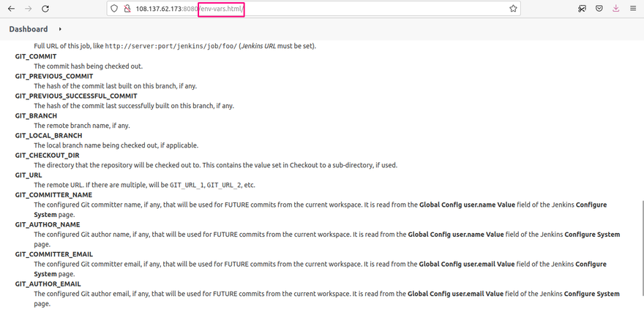
Task: Click the browser forward arrow
Action: pyautogui.click(x=29, y=9)
